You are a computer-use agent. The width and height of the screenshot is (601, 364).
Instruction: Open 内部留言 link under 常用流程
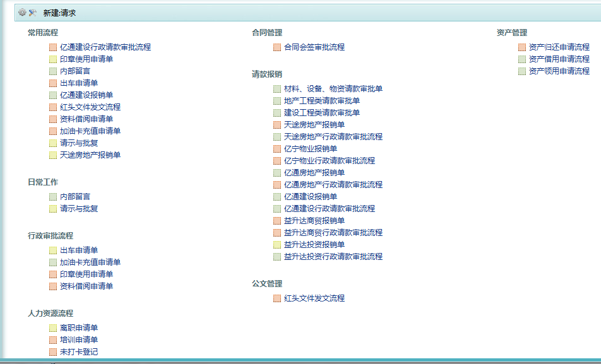click(x=75, y=71)
